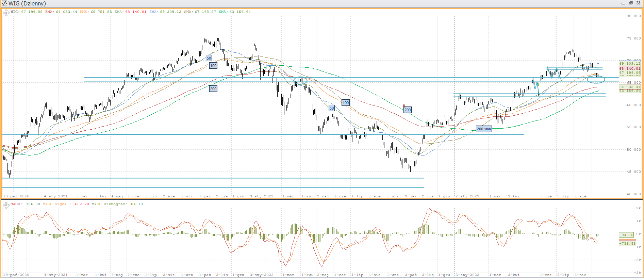The height and width of the screenshot is (278, 644).
Task: Click the -84.18 histogram value tag on axis
Action: 626,235
